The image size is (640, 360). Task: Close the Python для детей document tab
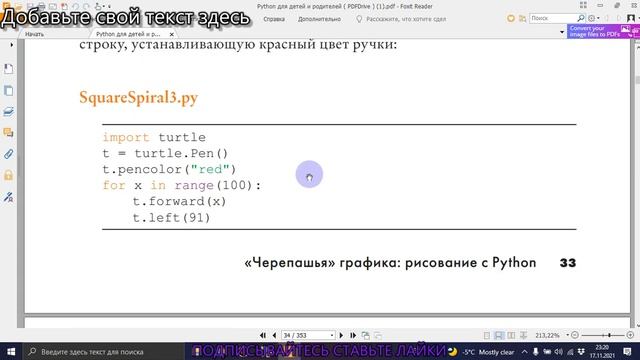coord(172,34)
